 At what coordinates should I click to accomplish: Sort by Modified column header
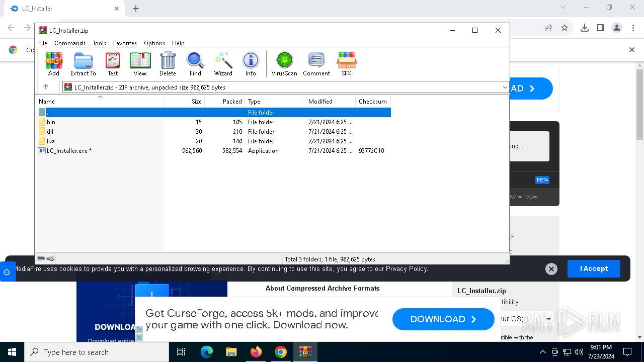(331, 101)
